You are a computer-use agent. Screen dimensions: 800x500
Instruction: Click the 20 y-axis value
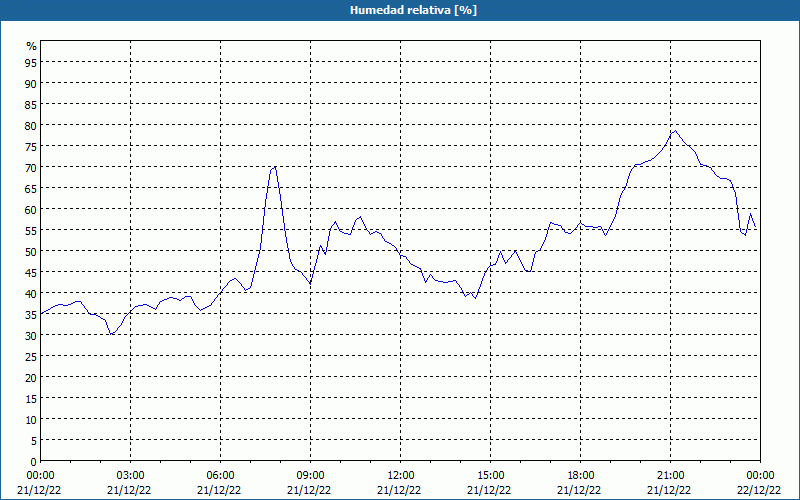(31, 377)
